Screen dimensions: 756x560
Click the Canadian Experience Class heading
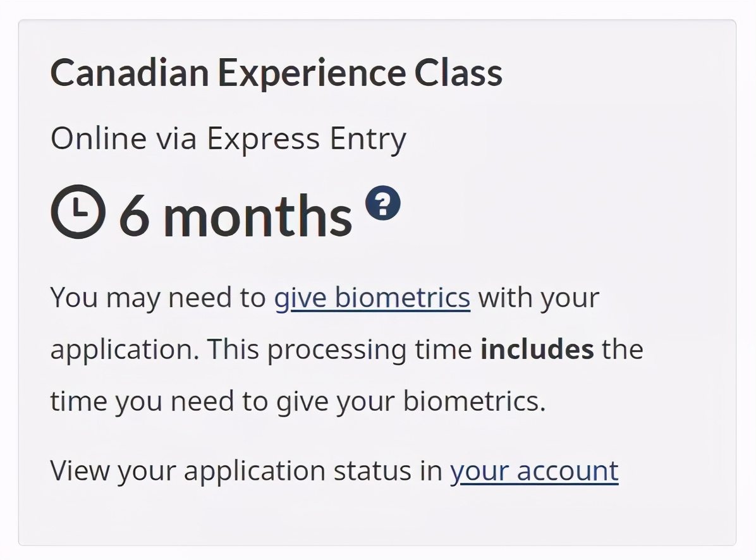coord(277,73)
